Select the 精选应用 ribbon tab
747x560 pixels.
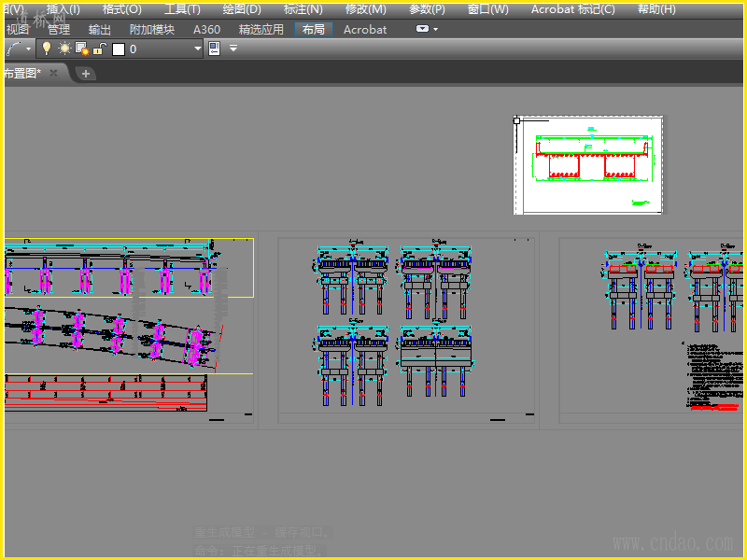click(261, 29)
